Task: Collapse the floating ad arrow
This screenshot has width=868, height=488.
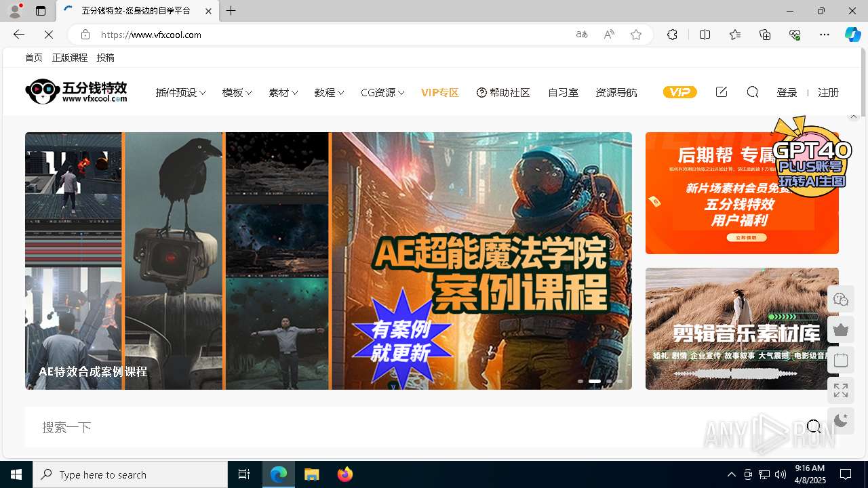Action: 854,117
